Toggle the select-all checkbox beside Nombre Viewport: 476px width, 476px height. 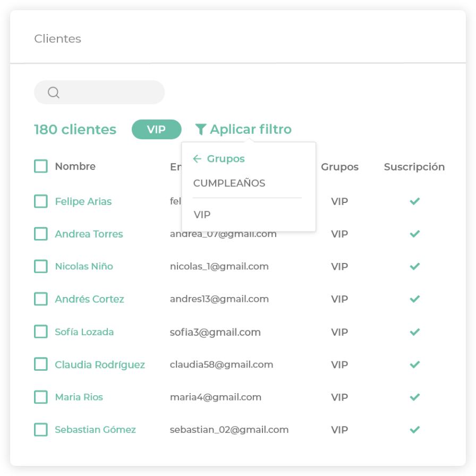pos(41,166)
